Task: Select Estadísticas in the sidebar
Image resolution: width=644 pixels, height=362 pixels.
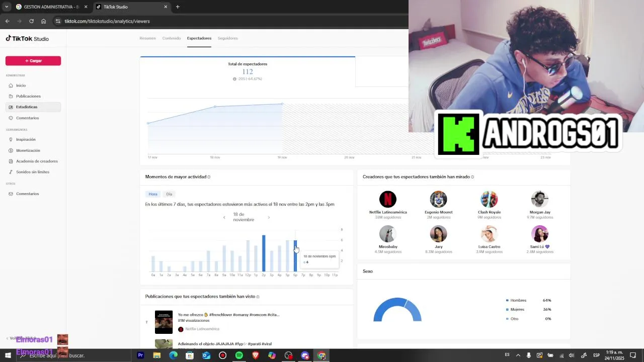Action: pyautogui.click(x=33, y=107)
